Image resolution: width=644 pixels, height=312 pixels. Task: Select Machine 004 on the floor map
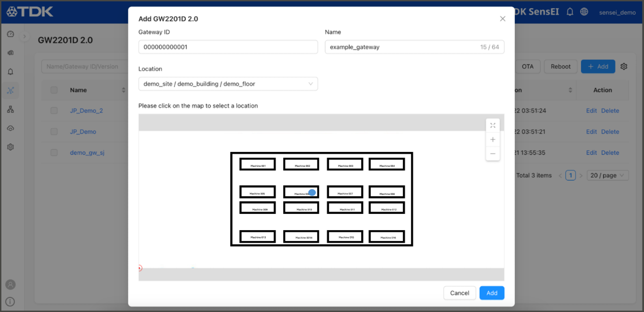click(x=387, y=165)
